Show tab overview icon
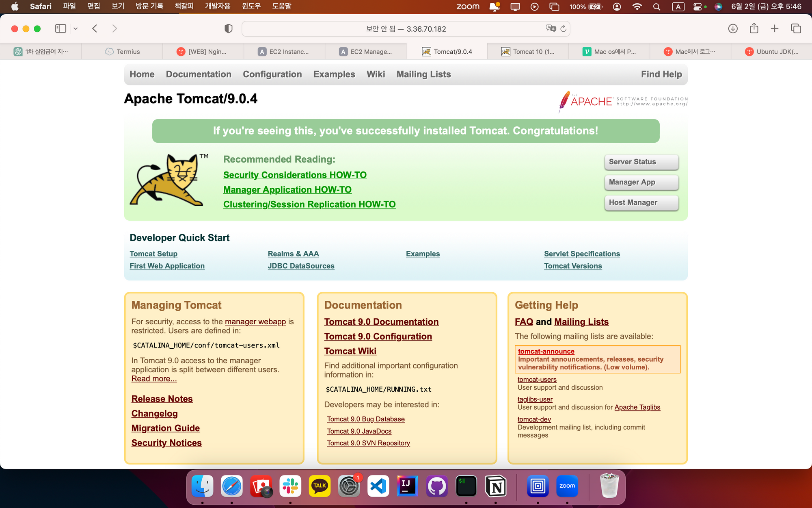The width and height of the screenshot is (812, 508). pyautogui.click(x=796, y=28)
